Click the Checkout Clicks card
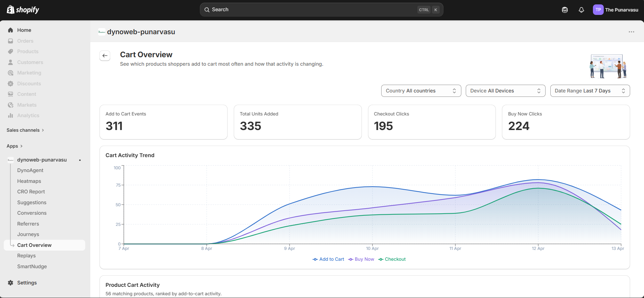Image resolution: width=644 pixels, height=298 pixels. click(432, 122)
